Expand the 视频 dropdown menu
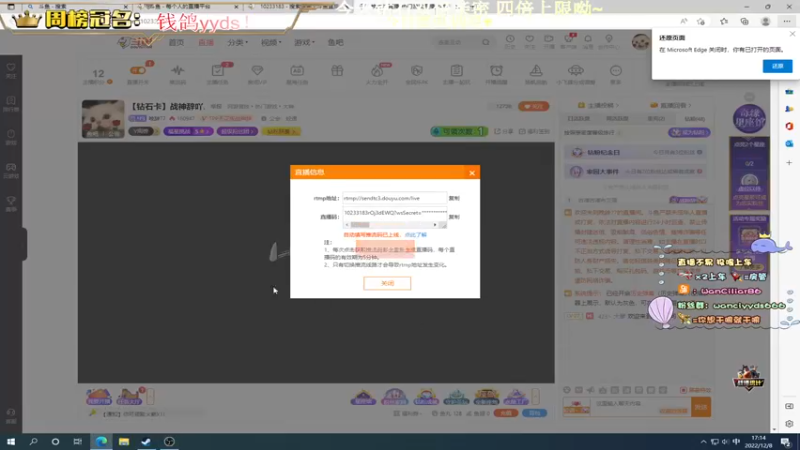This screenshot has height=450, width=800. (x=271, y=42)
